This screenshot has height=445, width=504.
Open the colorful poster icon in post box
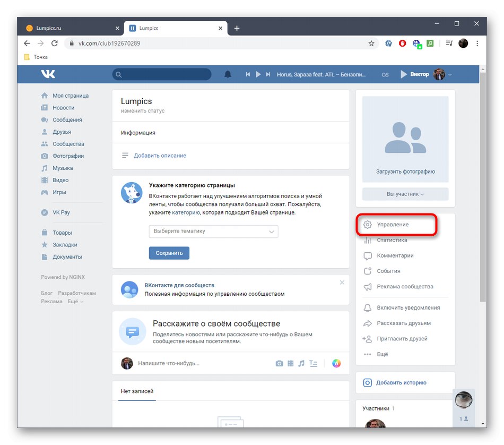[336, 363]
